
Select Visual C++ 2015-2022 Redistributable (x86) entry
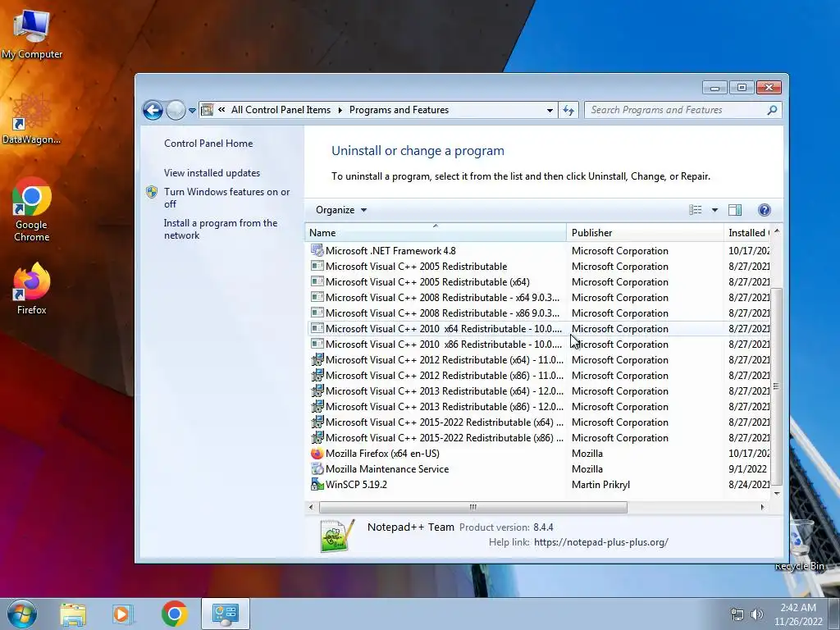pos(445,438)
